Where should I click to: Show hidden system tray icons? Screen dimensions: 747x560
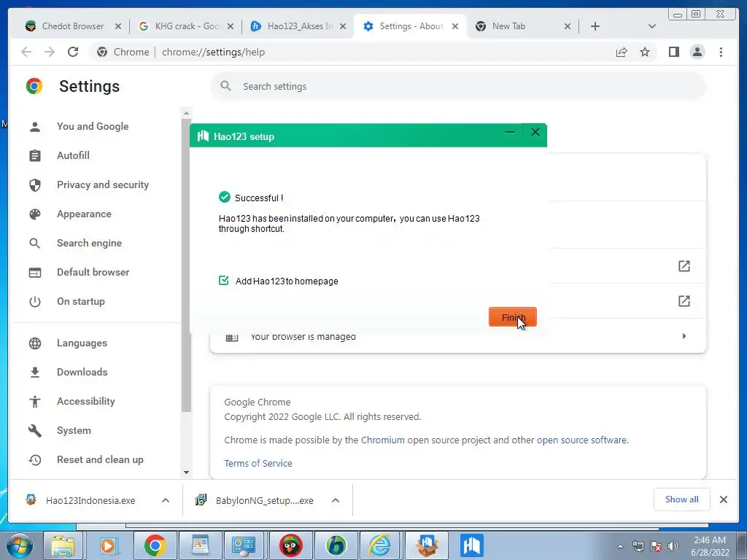pyautogui.click(x=620, y=546)
